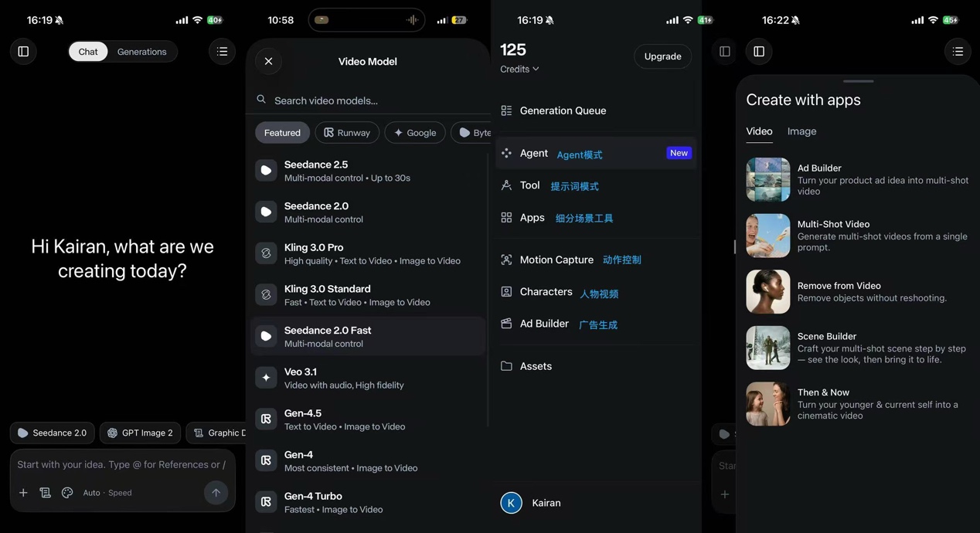Open the Generation Queue
Image resolution: width=980 pixels, height=533 pixels.
[x=596, y=110]
